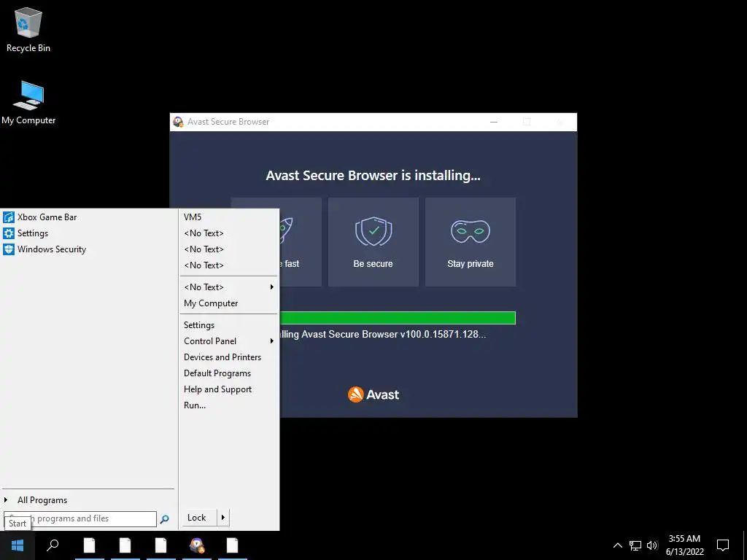Viewport: 747px width, 560px height.
Task: Expand All Programs in the start menu
Action: pyautogui.click(x=42, y=500)
